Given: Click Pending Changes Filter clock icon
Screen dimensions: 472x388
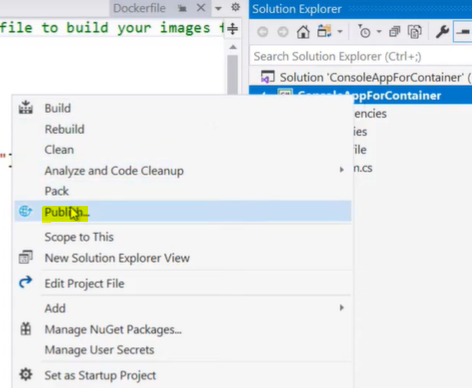Looking at the screenshot, I should pyautogui.click(x=364, y=31).
